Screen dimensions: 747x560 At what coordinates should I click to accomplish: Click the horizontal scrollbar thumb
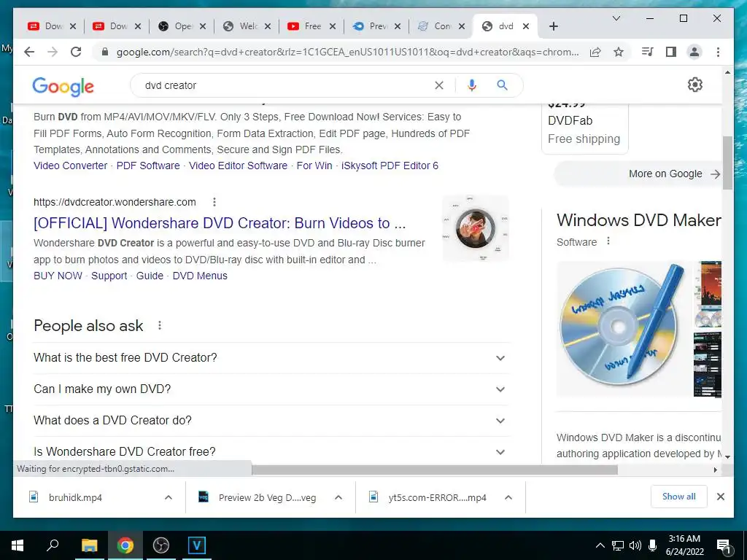point(435,470)
